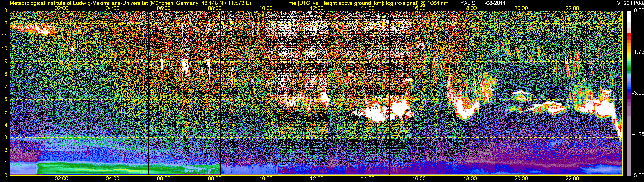644x182 pixels.
Task: Click the 06:00 label on the bottom time axis
Action: 164,179
